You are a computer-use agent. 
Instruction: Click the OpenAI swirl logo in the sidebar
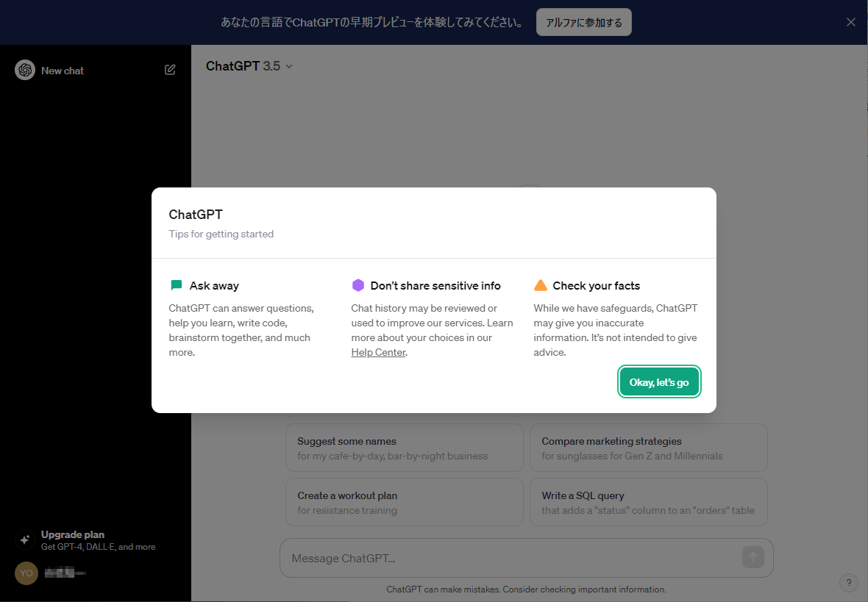point(25,69)
